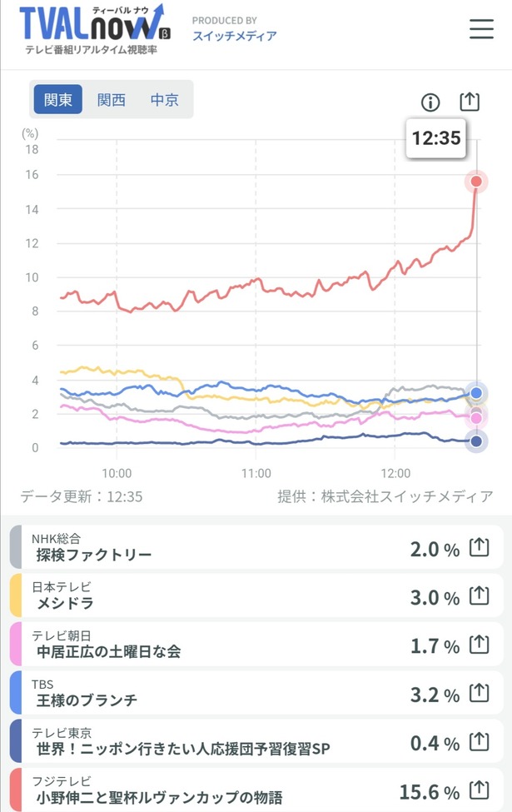Select the メシドラ program row
This screenshot has width=512, height=812.
[x=256, y=595]
